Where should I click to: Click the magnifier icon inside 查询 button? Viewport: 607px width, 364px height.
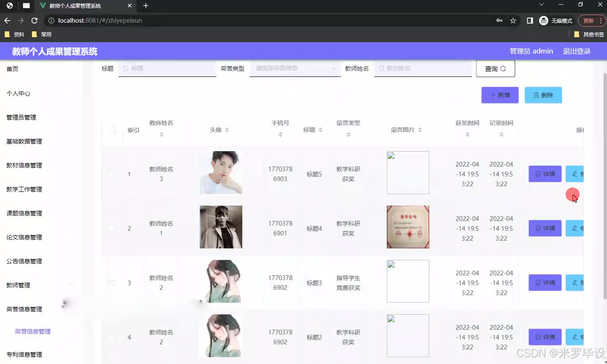click(502, 68)
